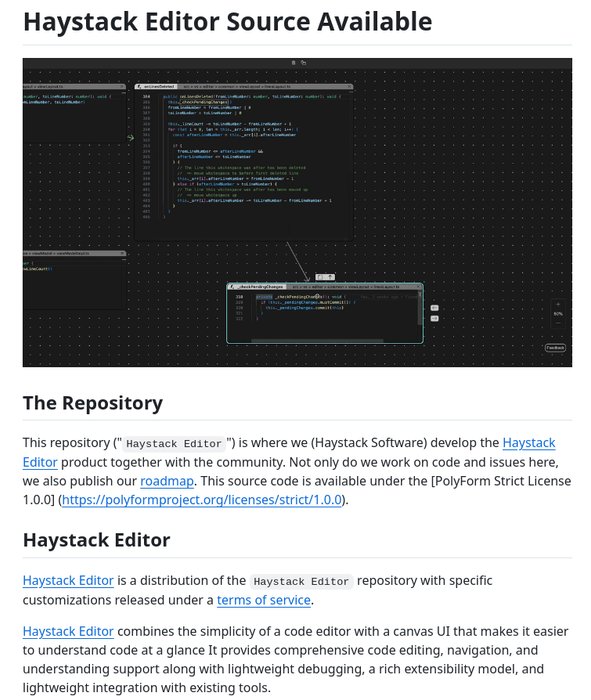
Task: Click the '[PolyForm Strict License' text
Action: [501, 481]
